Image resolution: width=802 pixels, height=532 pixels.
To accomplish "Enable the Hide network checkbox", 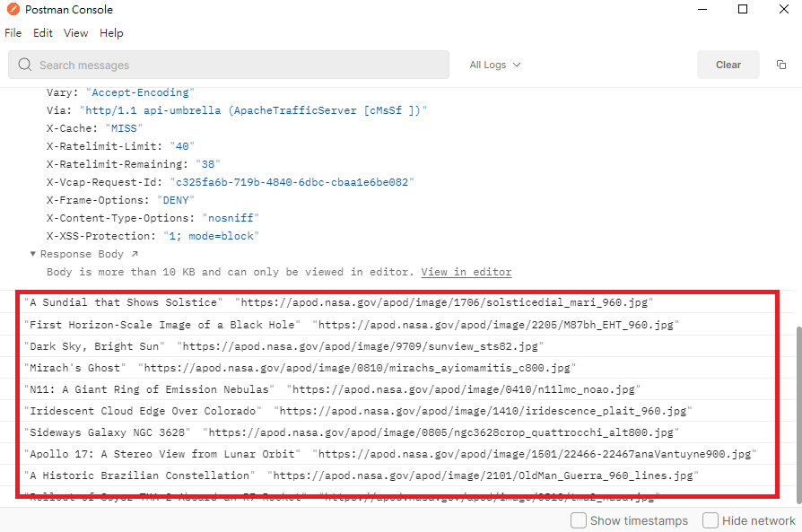I will (710, 520).
